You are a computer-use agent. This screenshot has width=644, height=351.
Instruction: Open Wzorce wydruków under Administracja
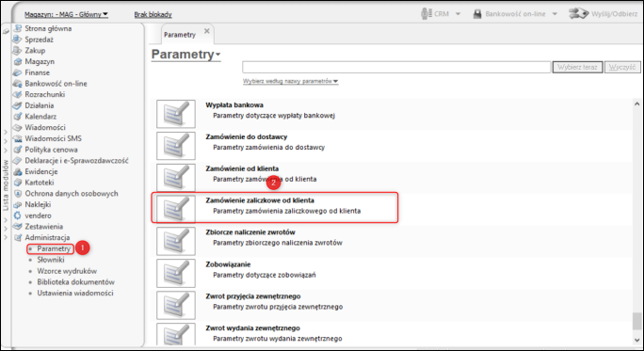coord(67,271)
